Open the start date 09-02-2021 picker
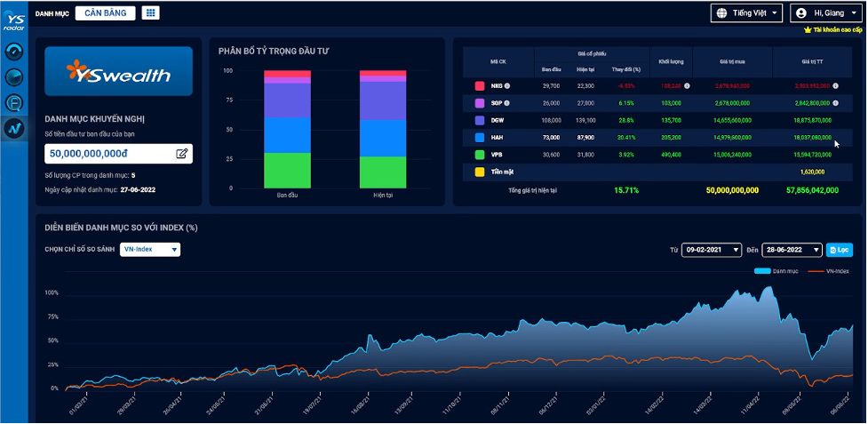 tap(711, 251)
